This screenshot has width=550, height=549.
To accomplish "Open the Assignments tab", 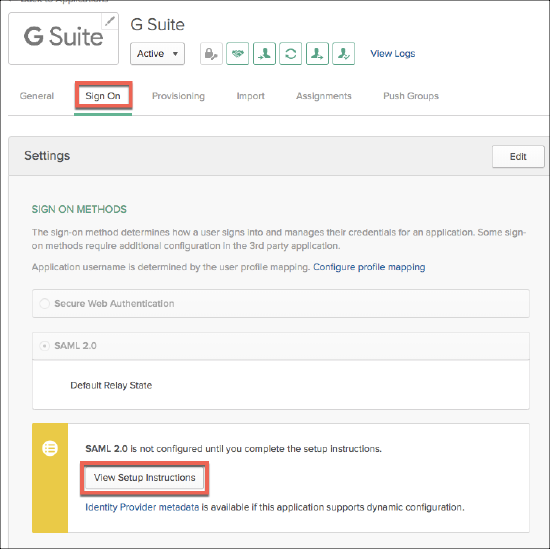I will 324,96.
